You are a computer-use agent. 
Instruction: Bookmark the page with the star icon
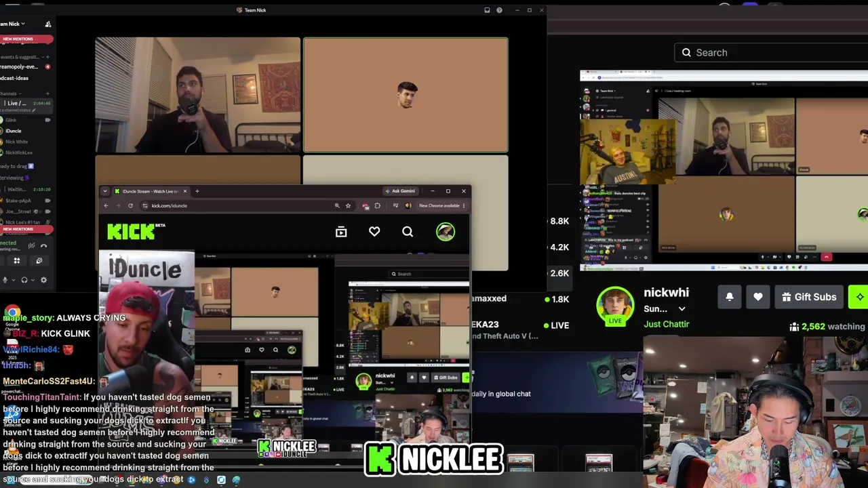coord(348,205)
